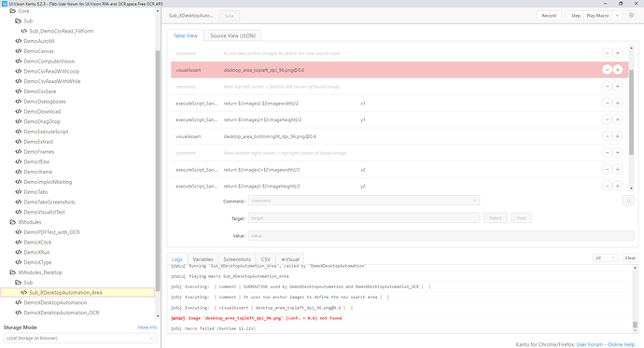Click minus on the 'two anchor images' comment row

tap(607, 53)
